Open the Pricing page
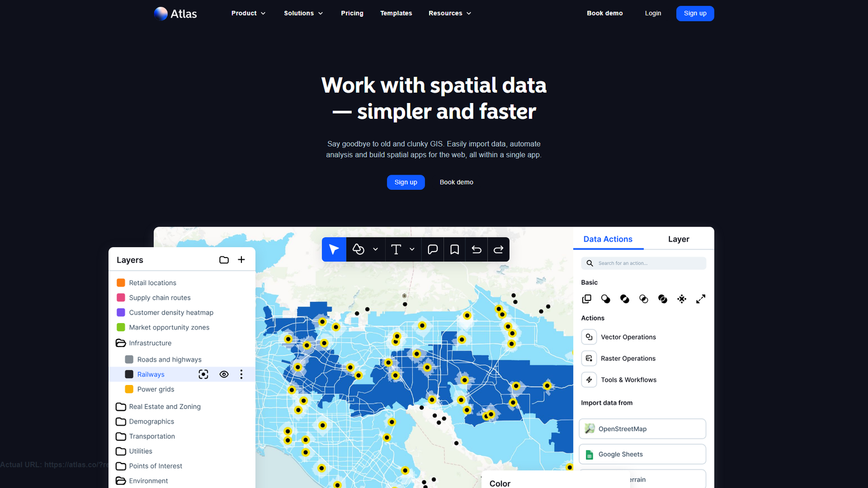 352,13
